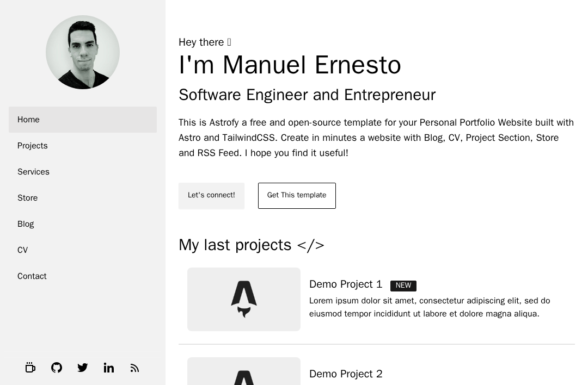Go to the Contact page
The height and width of the screenshot is (385, 588).
(83, 276)
